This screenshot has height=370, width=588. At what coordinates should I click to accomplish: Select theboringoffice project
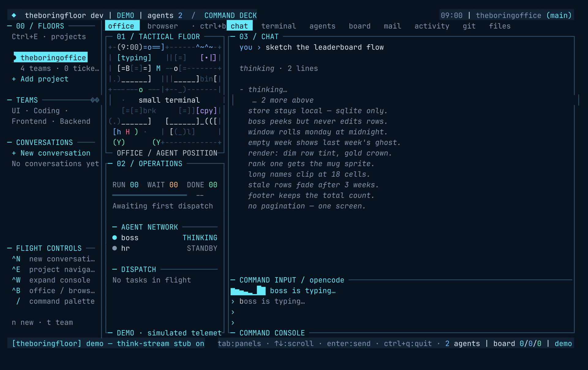(x=51, y=58)
